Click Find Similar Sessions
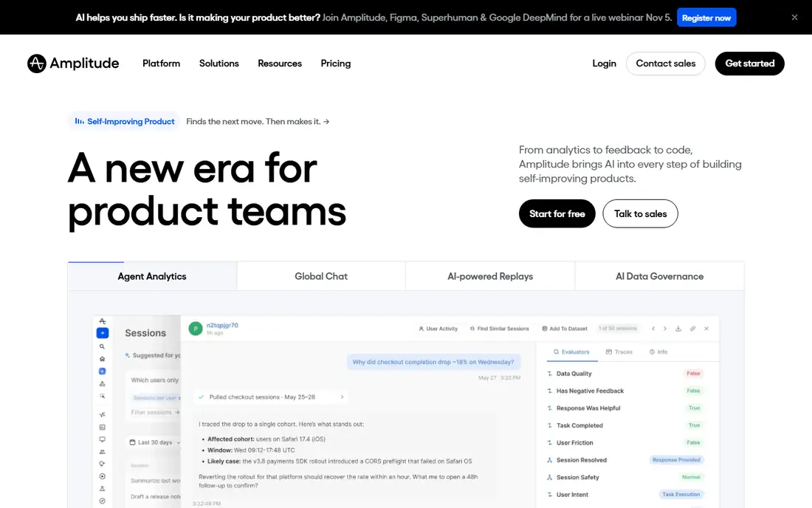 tap(499, 329)
